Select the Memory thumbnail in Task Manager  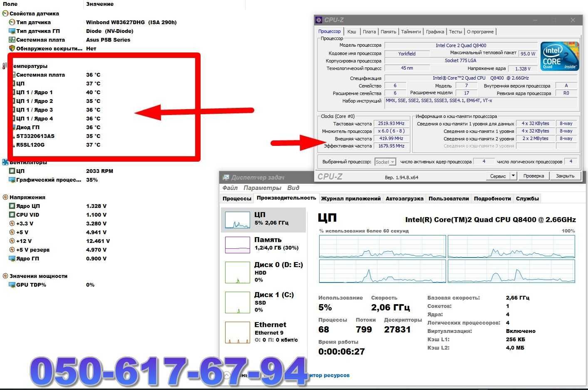[238, 245]
